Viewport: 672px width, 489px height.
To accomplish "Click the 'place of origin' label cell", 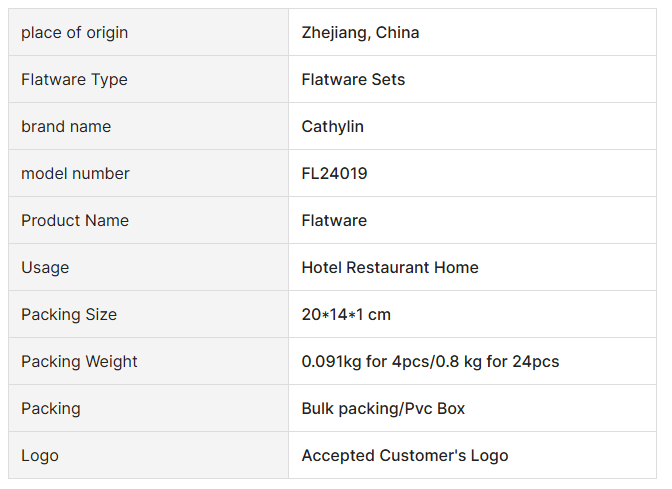I will point(75,33).
